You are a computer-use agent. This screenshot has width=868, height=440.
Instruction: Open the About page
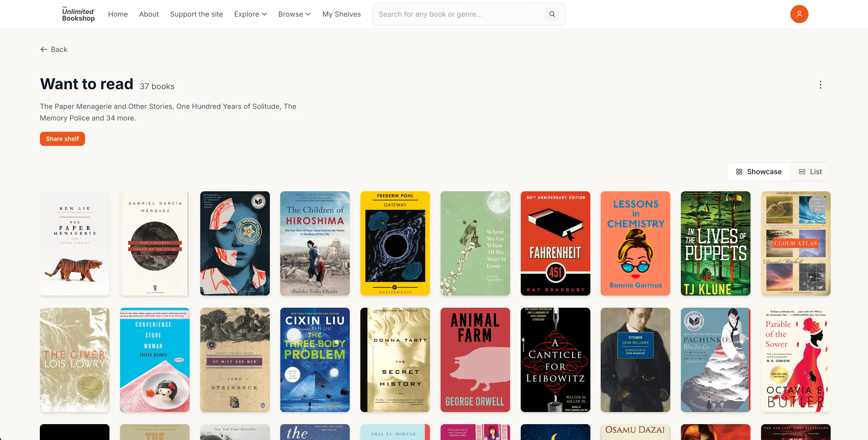(149, 14)
